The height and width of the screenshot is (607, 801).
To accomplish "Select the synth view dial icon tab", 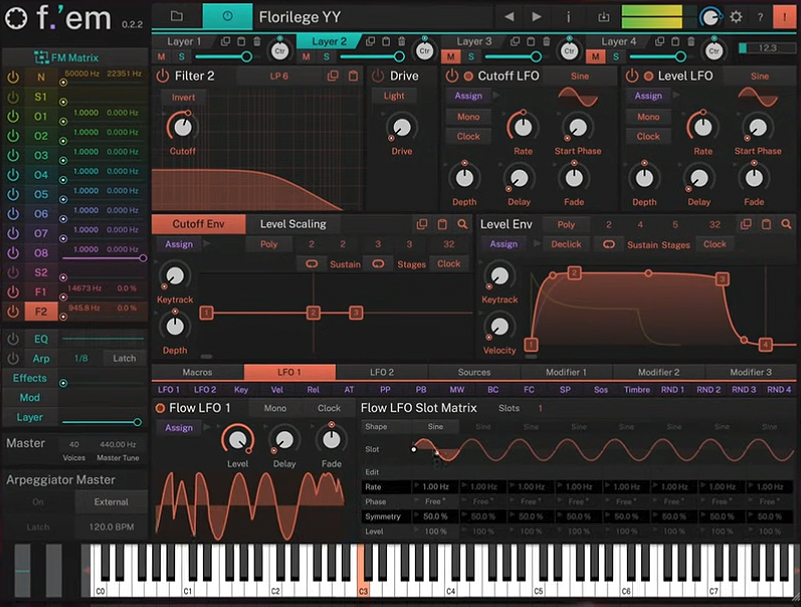I will tap(227, 16).
